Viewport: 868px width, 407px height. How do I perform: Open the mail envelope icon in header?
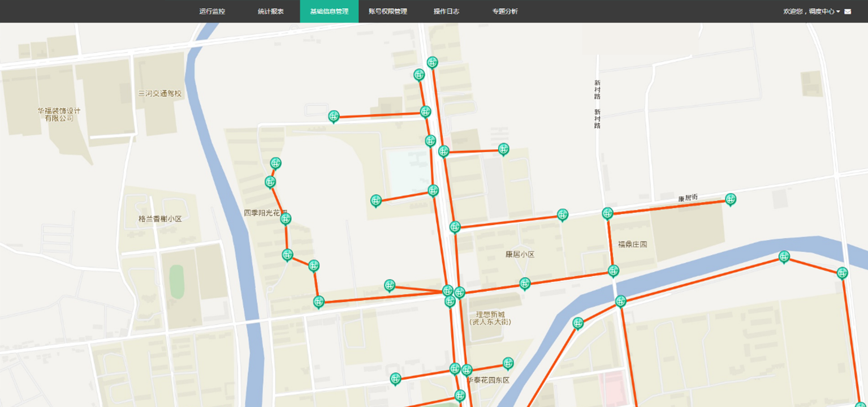point(847,11)
